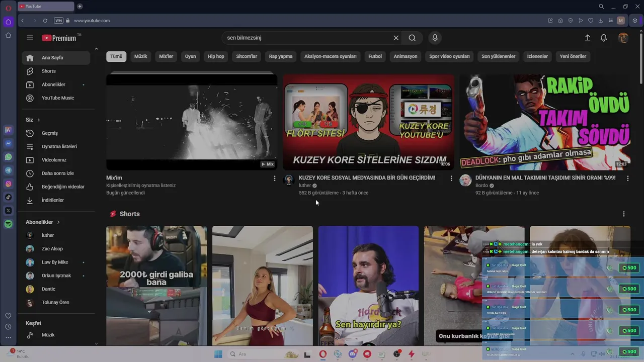The image size is (644, 362).
Task: Clear the search box with the X
Action: tap(396, 38)
